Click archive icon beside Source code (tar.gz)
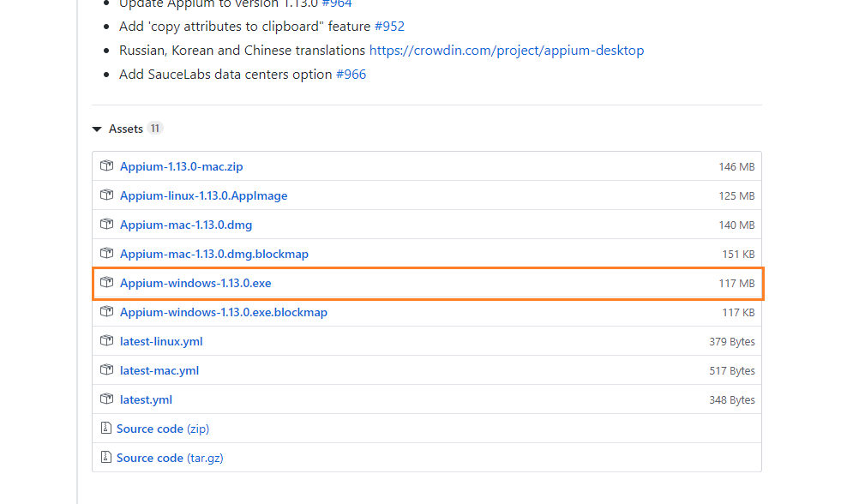The width and height of the screenshot is (847, 504). pyautogui.click(x=106, y=458)
